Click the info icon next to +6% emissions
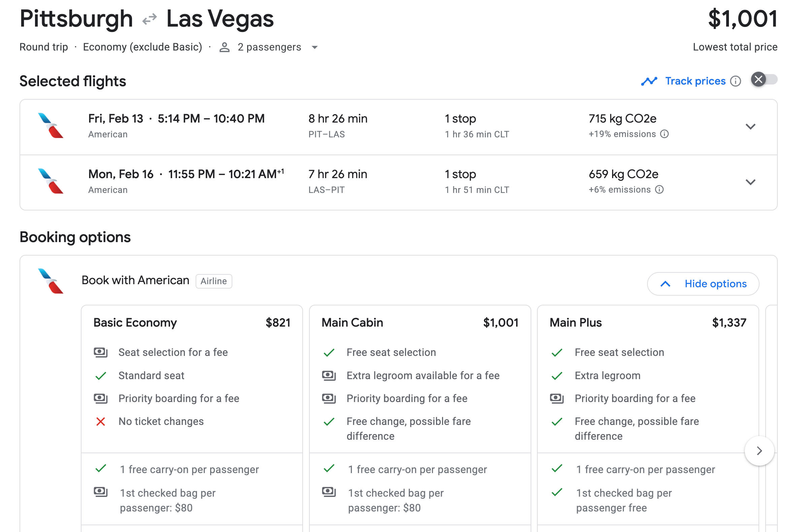This screenshot has height=532, width=806. point(660,189)
